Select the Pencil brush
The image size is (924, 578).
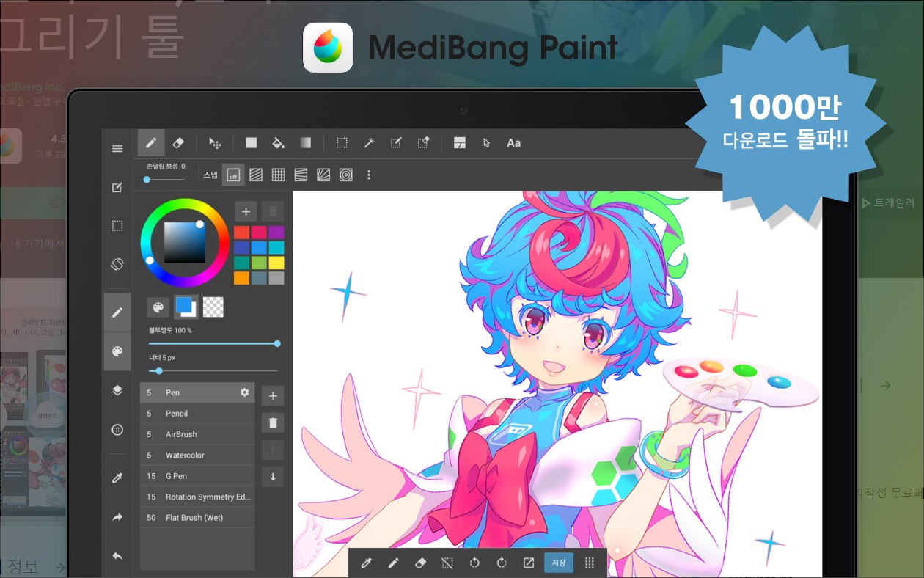pos(197,414)
